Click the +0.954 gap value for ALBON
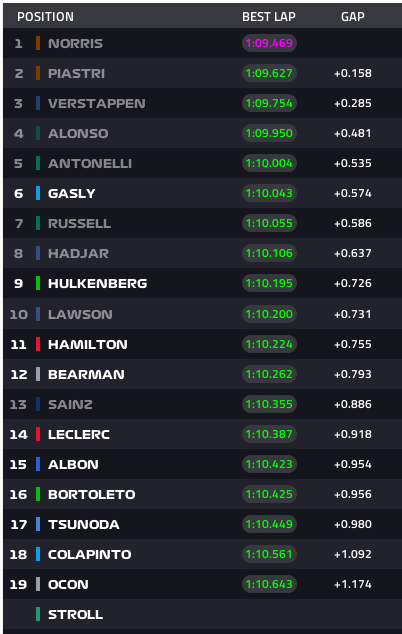The image size is (402, 634). [x=353, y=464]
